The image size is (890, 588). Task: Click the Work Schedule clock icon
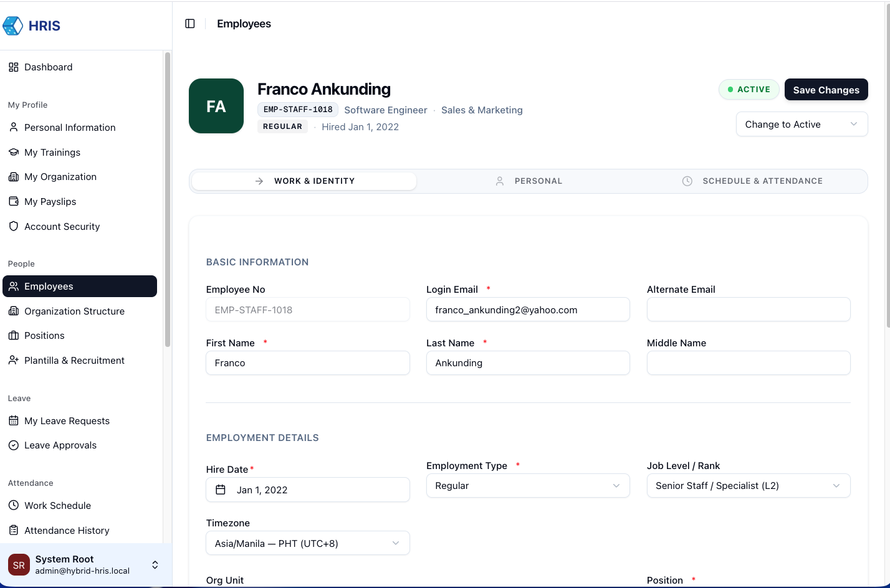point(14,506)
